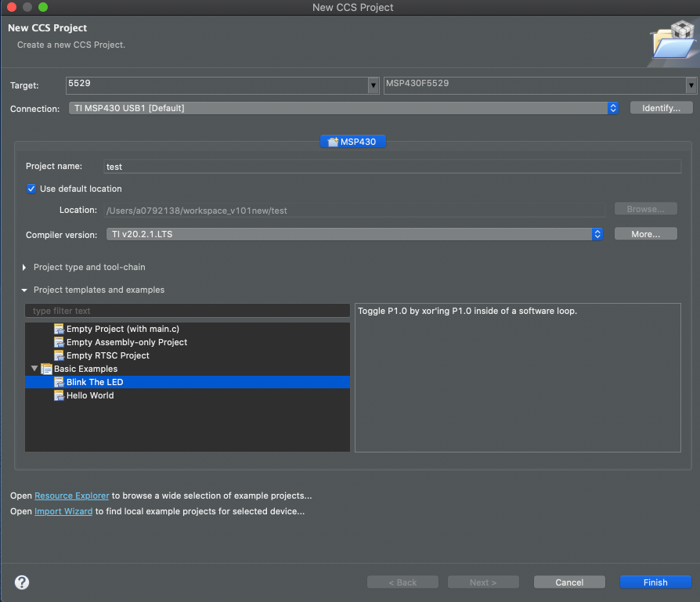700x602 pixels.
Task: Click the new project wizard graphic
Action: point(672,41)
